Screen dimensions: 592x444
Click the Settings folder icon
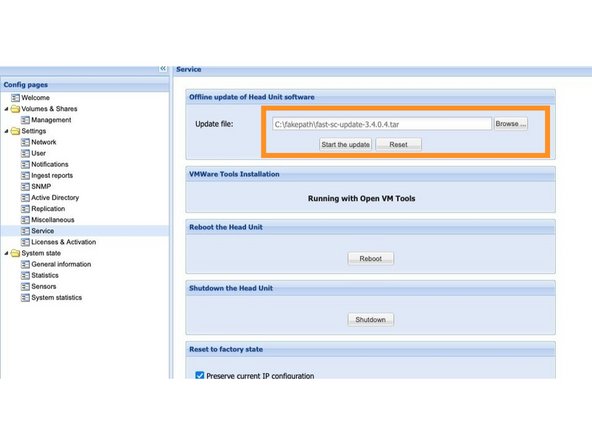coord(15,131)
